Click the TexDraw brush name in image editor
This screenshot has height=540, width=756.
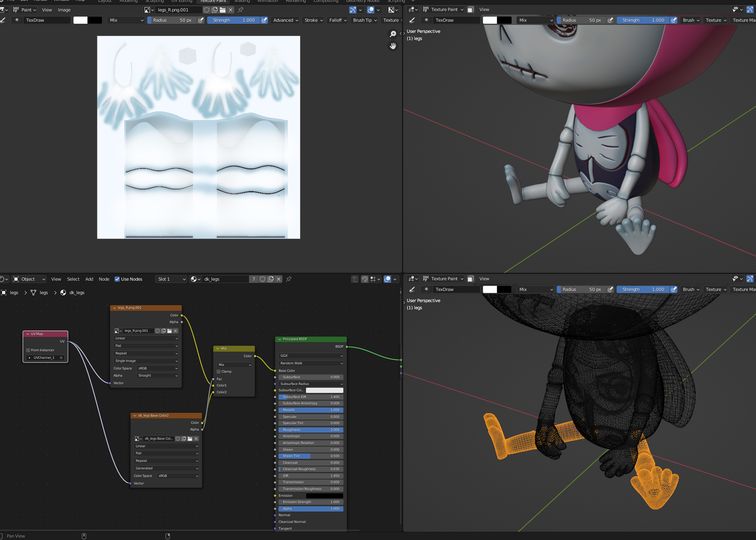47,20
